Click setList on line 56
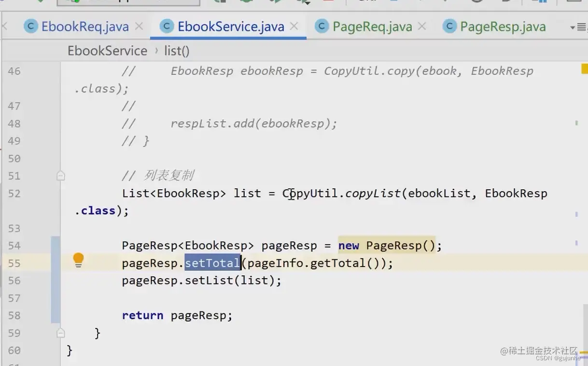This screenshot has width=588, height=366. click(x=209, y=281)
